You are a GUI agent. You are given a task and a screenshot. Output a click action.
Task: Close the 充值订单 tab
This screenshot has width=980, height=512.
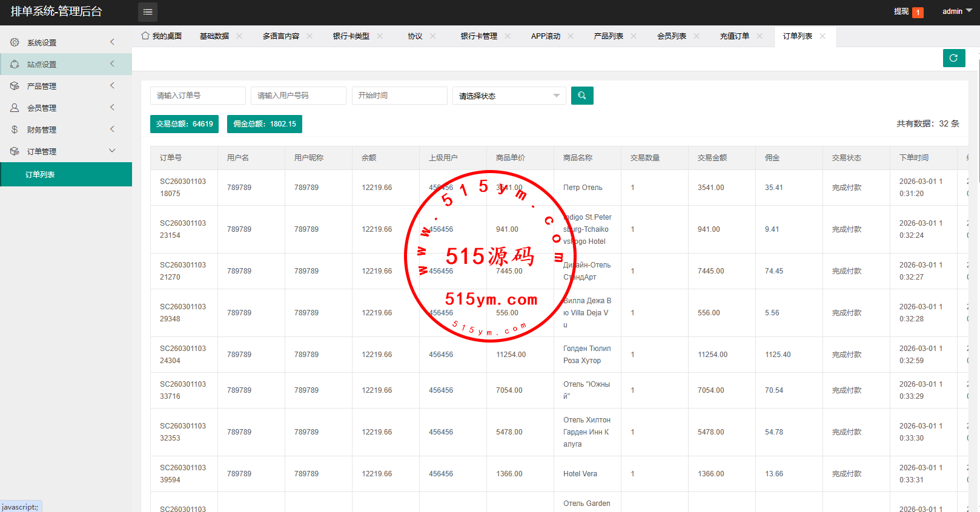[760, 36]
